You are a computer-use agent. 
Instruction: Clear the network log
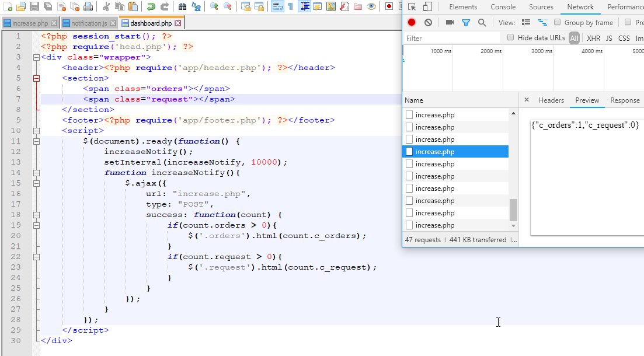(x=428, y=22)
